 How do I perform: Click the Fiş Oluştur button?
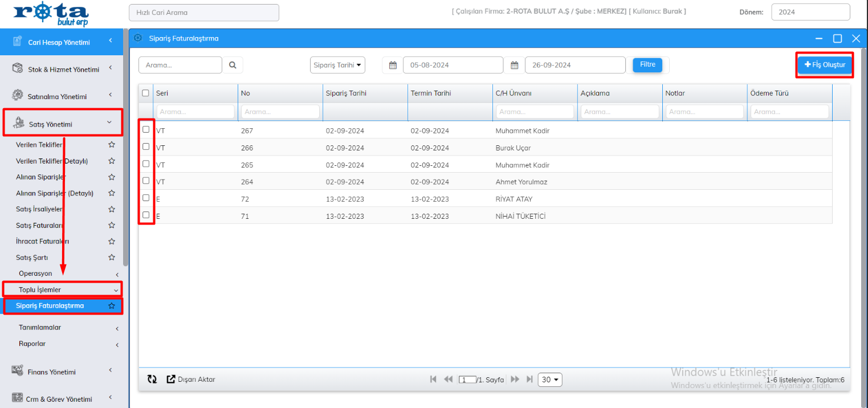825,65
